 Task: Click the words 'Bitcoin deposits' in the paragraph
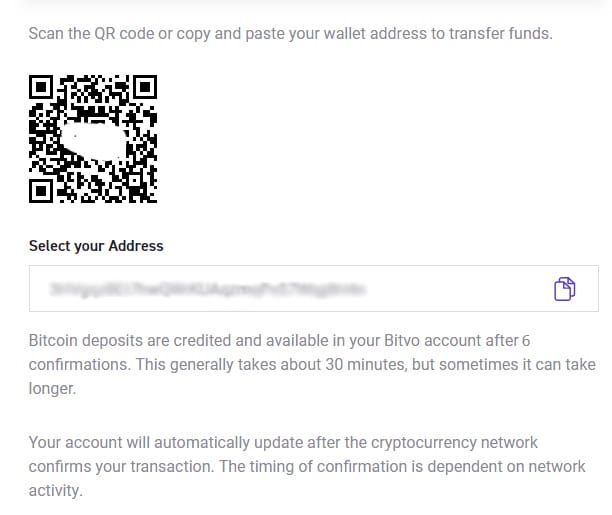coord(85,341)
